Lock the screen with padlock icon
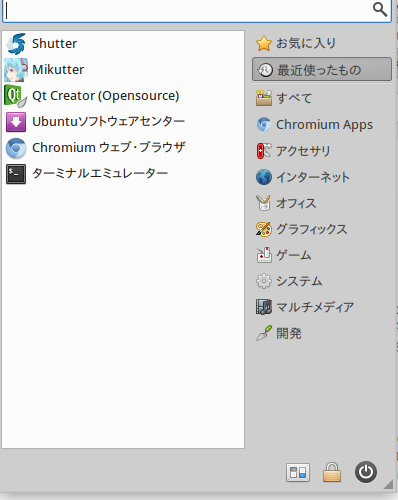This screenshot has width=398, height=500. (332, 472)
